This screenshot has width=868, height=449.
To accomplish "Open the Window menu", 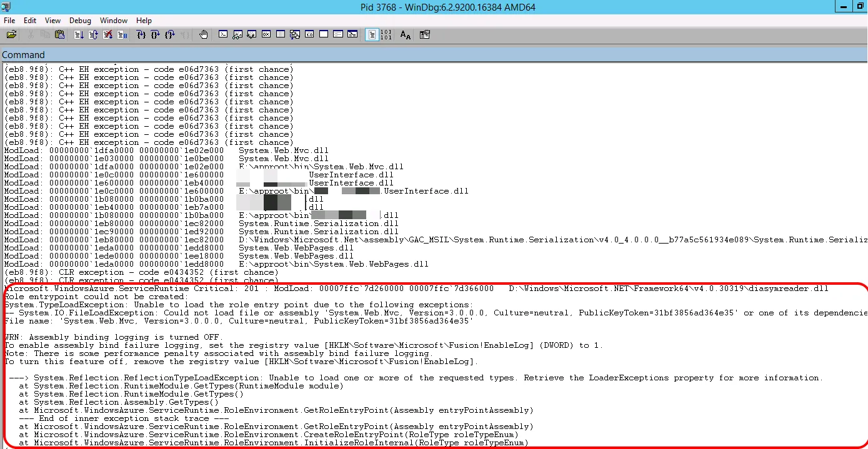I will 114,21.
